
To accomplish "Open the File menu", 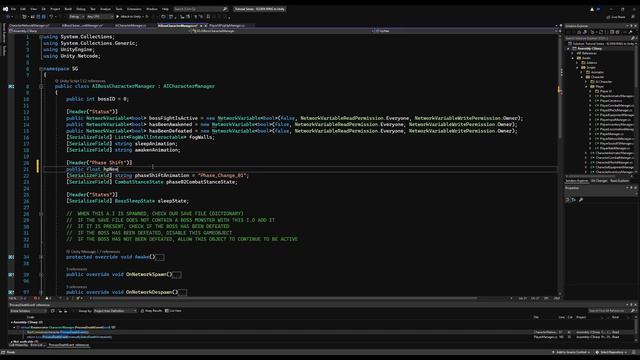I will coord(13,9).
